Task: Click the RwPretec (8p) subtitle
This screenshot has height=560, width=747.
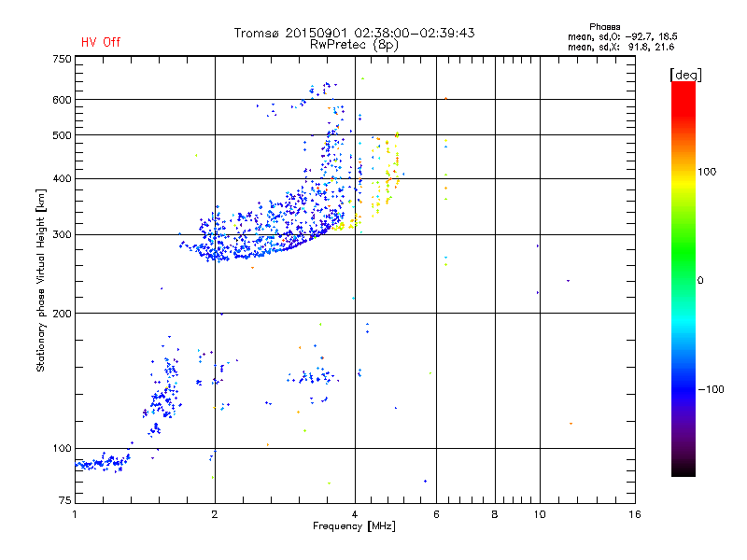Action: click(x=354, y=45)
